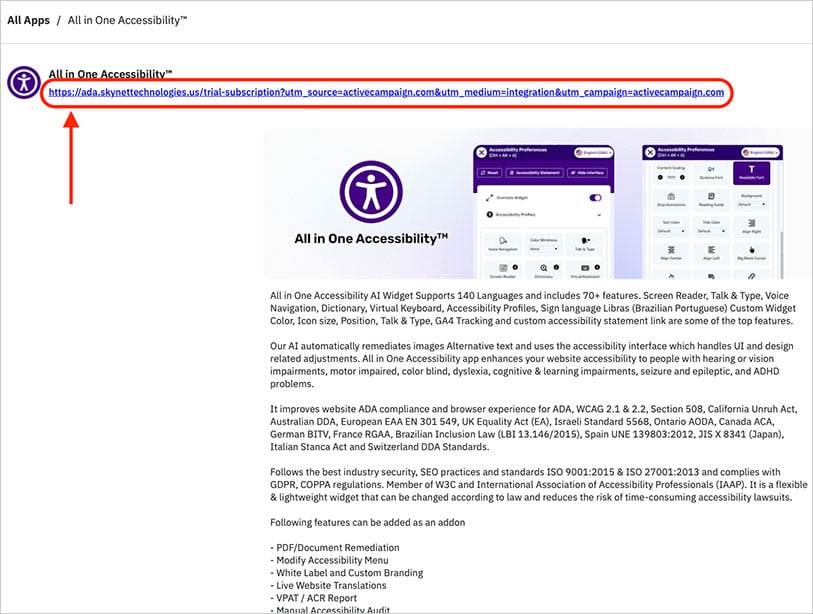813x614 pixels.
Task: Click the All in One Accessibility app icon
Action: (24, 82)
